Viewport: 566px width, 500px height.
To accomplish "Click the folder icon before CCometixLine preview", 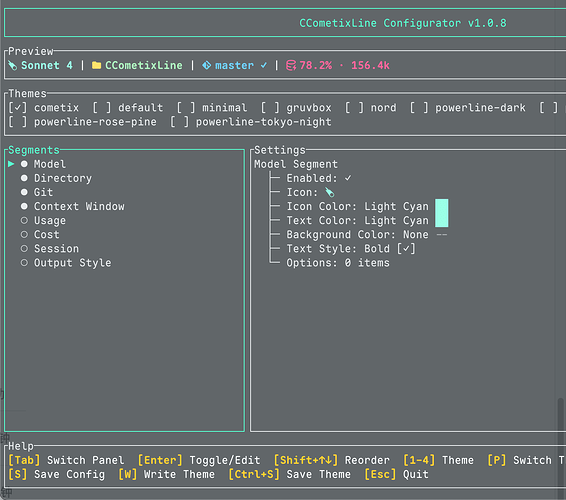I will (x=96, y=65).
